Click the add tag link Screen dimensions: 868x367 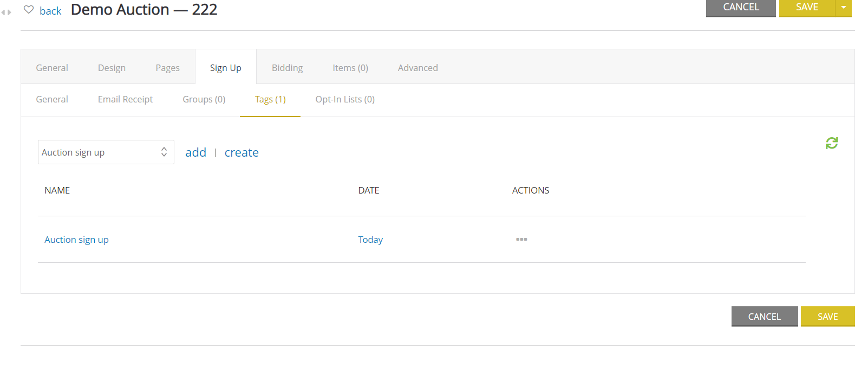(x=195, y=152)
